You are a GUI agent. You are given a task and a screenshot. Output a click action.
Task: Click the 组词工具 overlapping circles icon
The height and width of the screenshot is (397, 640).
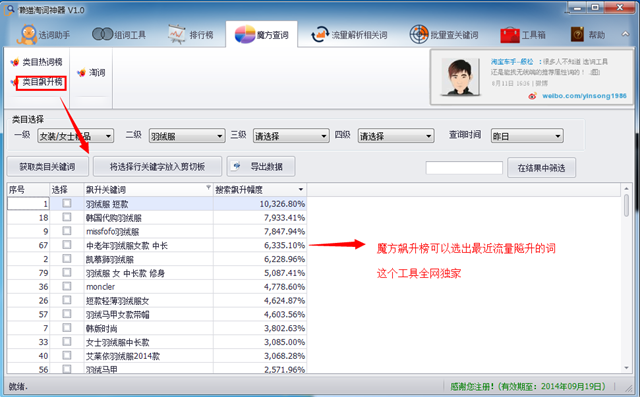102,34
